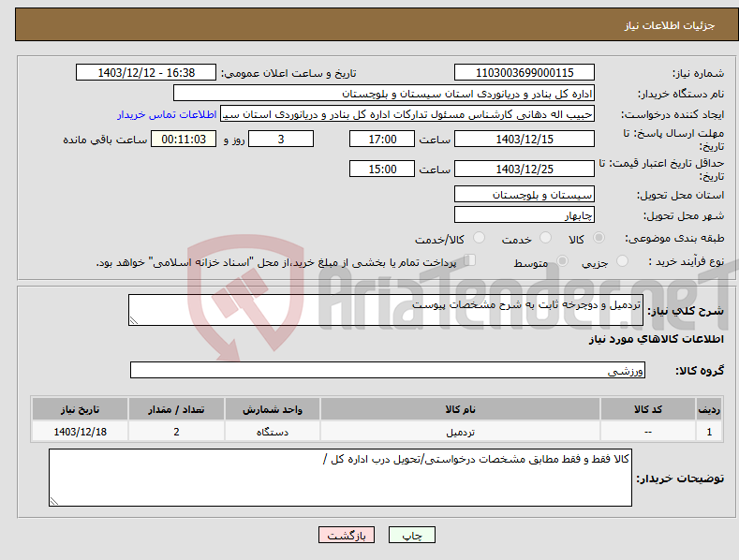The image size is (739, 560).
Task: Toggle the اسناد خزانه اسلامی payment checkbox
Action: 470,260
